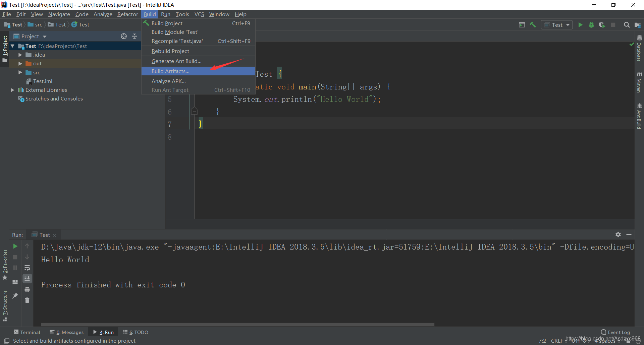The height and width of the screenshot is (345, 644).
Task: Choose Recompile 'Test.java' entry
Action: pyautogui.click(x=198, y=41)
